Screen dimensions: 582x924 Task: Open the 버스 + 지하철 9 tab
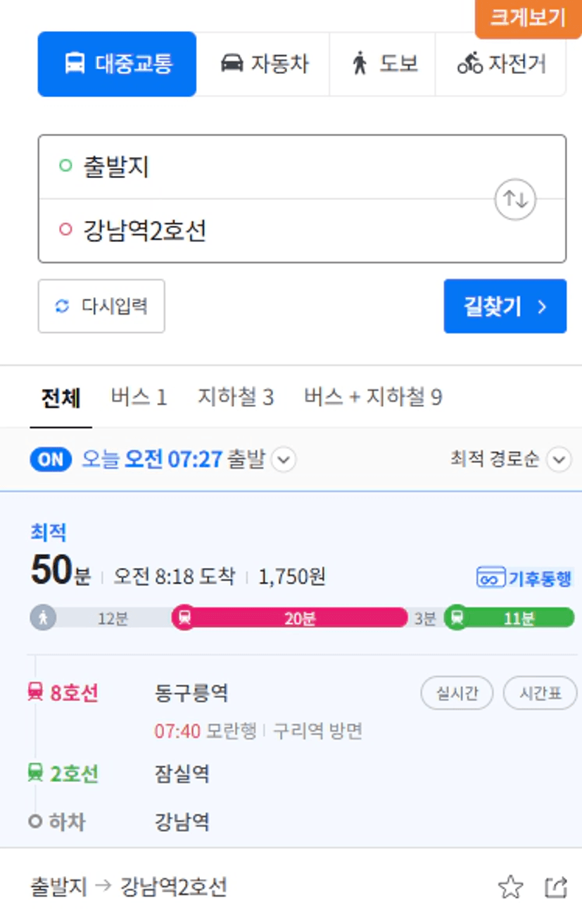click(373, 398)
